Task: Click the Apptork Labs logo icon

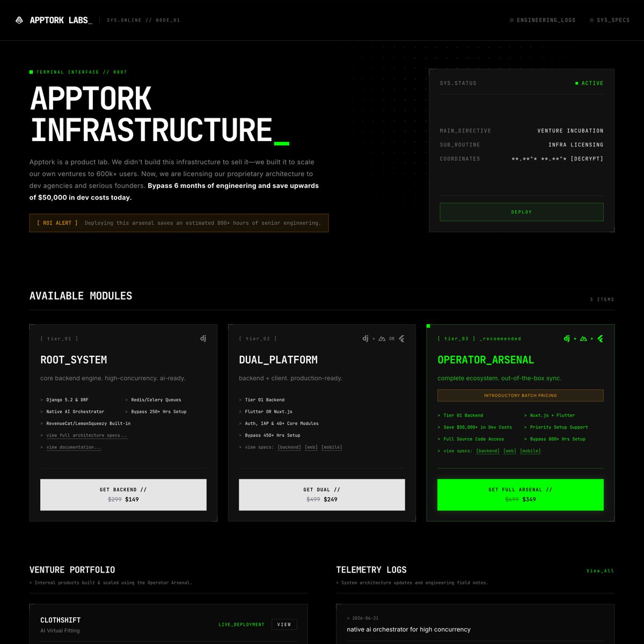Action: point(19,20)
